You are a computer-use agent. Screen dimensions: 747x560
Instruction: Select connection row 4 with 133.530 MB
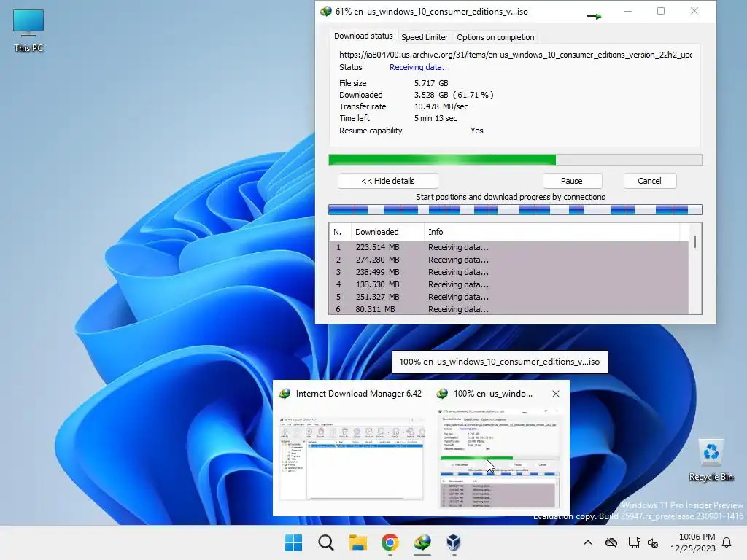pos(508,284)
